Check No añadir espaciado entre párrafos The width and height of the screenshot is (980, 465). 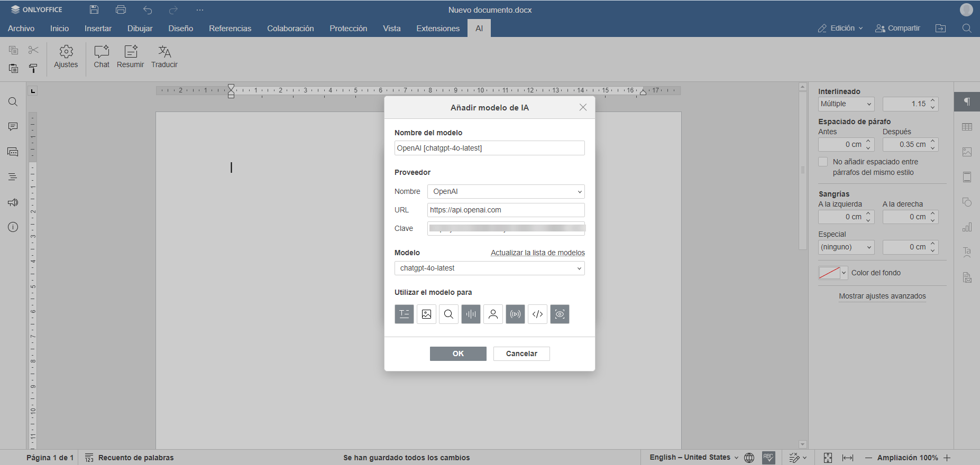pos(823,162)
